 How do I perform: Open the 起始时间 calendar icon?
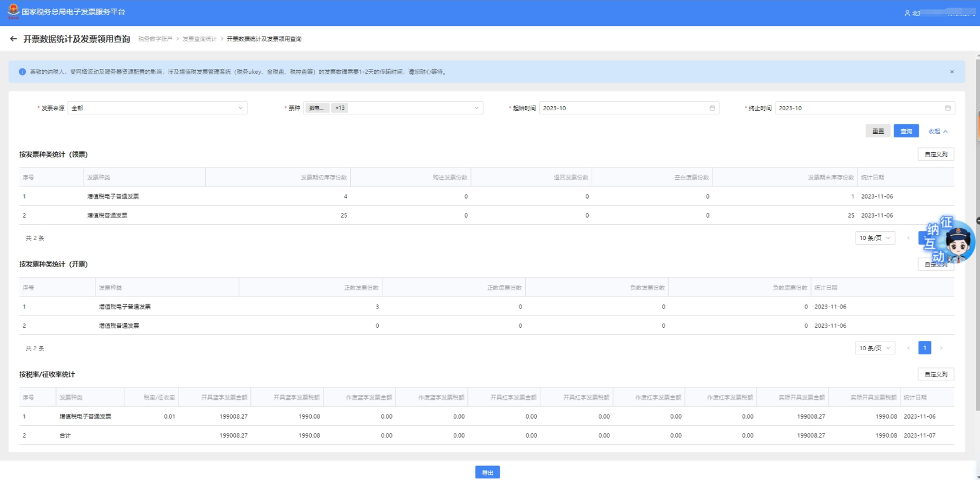[x=712, y=108]
